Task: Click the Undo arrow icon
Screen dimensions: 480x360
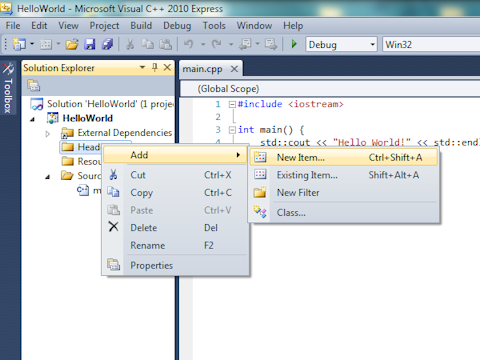Action: coord(188,44)
